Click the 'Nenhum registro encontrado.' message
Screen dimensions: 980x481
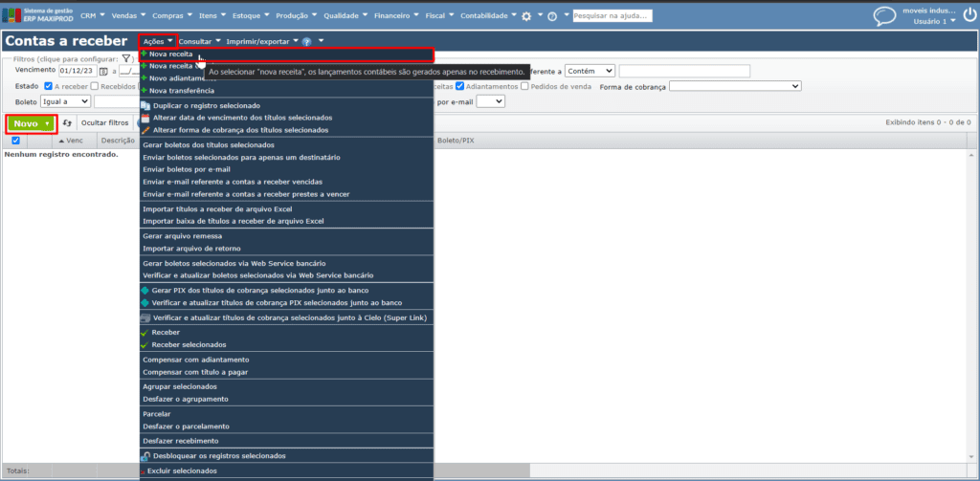click(61, 154)
